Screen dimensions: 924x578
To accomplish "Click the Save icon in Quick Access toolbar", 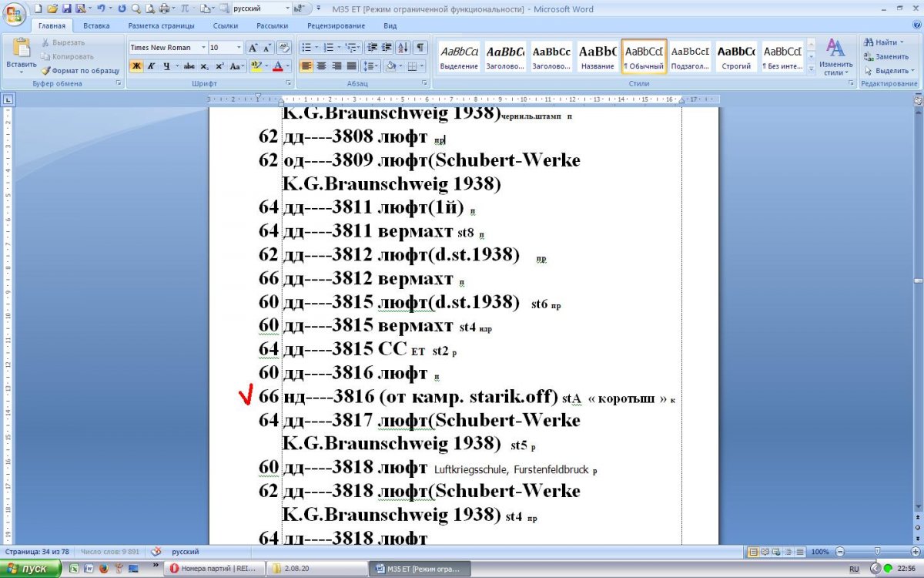I will (66, 8).
